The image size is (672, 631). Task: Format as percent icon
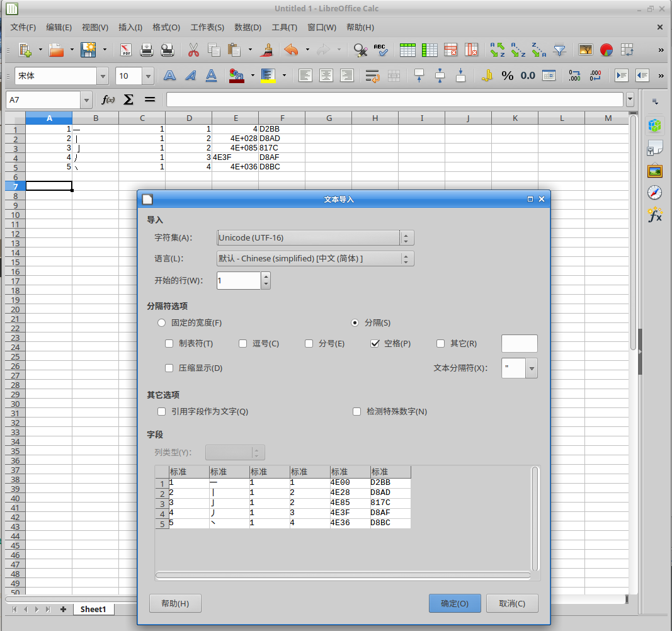(508, 76)
